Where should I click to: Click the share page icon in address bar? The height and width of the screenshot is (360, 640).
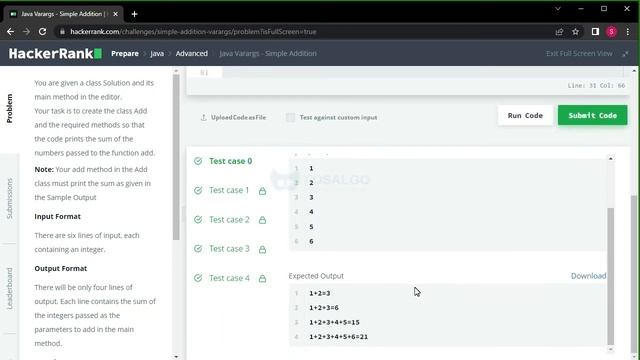point(559,32)
